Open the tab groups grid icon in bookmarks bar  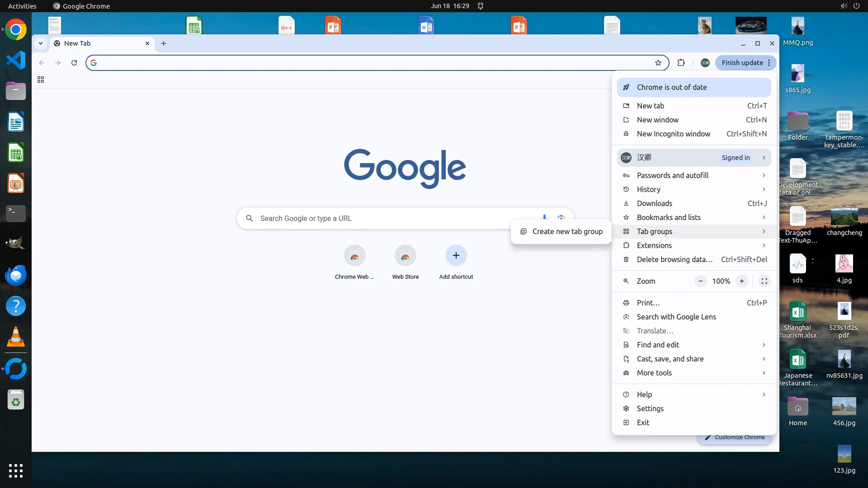tap(41, 80)
